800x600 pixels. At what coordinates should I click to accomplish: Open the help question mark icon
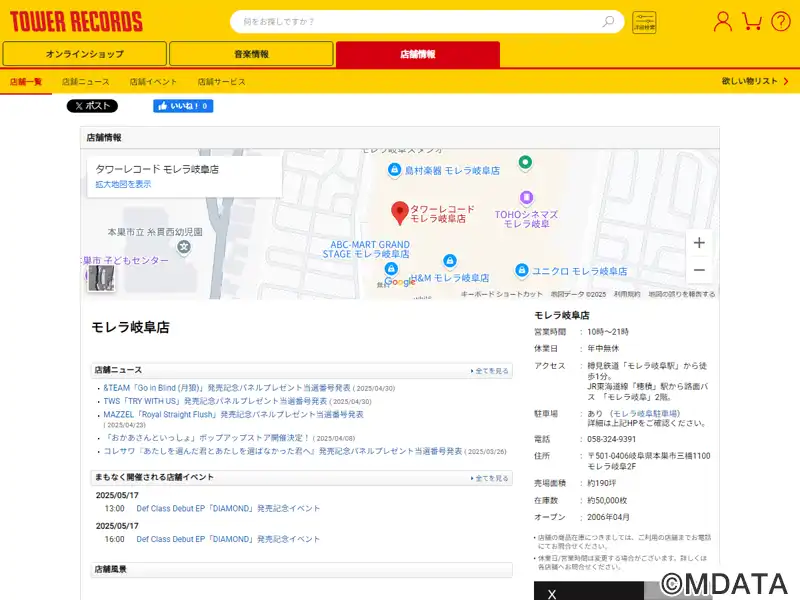tap(781, 21)
